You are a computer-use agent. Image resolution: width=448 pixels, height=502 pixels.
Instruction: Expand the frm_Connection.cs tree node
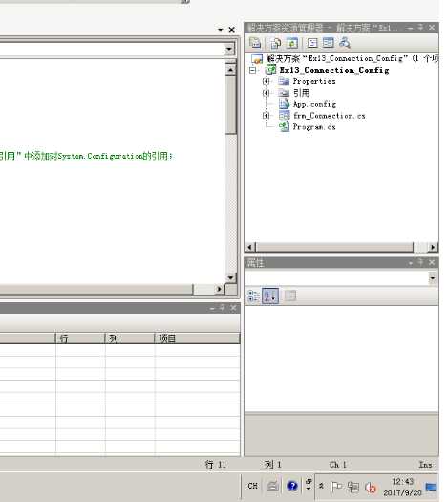tap(266, 116)
